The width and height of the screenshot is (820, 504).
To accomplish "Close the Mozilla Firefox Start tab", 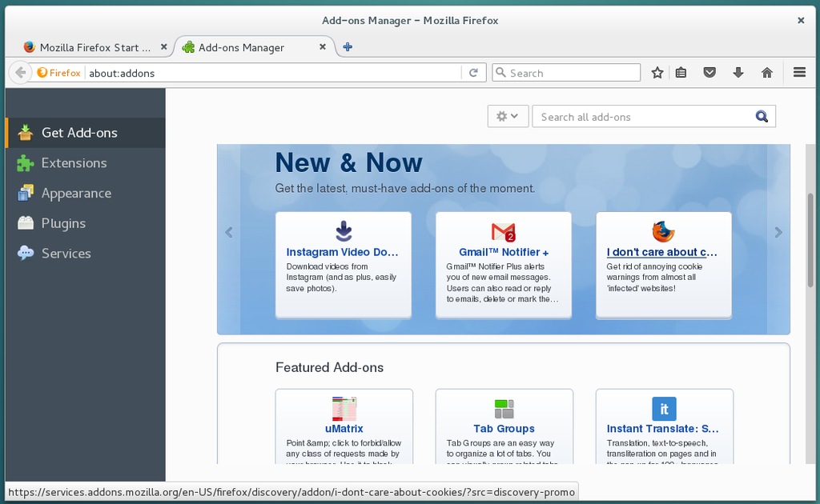I will 163,47.
